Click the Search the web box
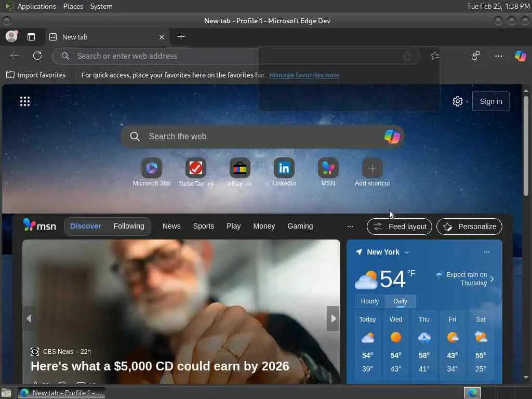The image size is (532, 399). pos(262,137)
